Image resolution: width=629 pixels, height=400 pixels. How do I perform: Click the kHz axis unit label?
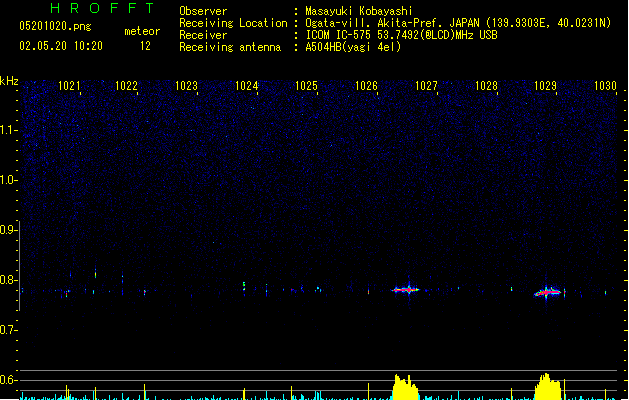9,81
